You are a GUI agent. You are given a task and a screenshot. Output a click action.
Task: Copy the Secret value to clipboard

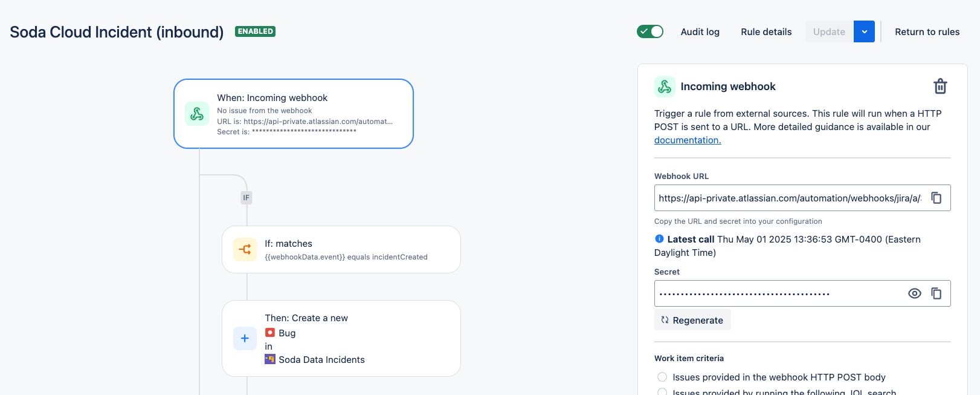936,293
